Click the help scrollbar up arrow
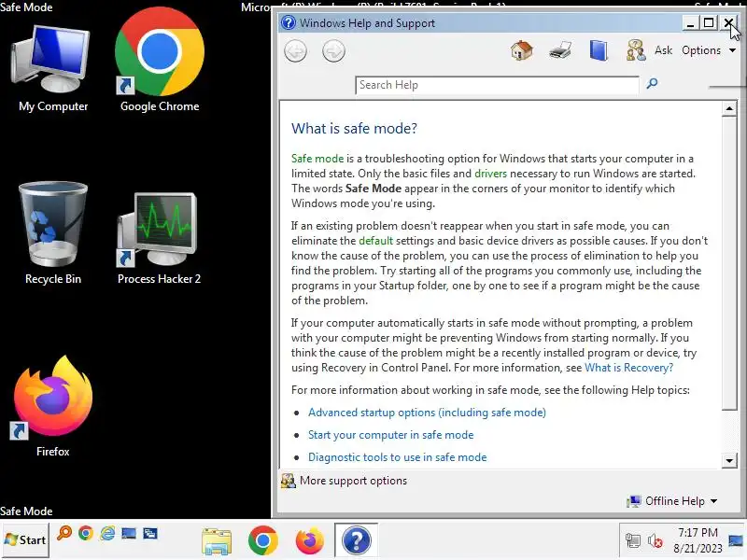Image resolution: width=747 pixels, height=560 pixels. coord(729,108)
